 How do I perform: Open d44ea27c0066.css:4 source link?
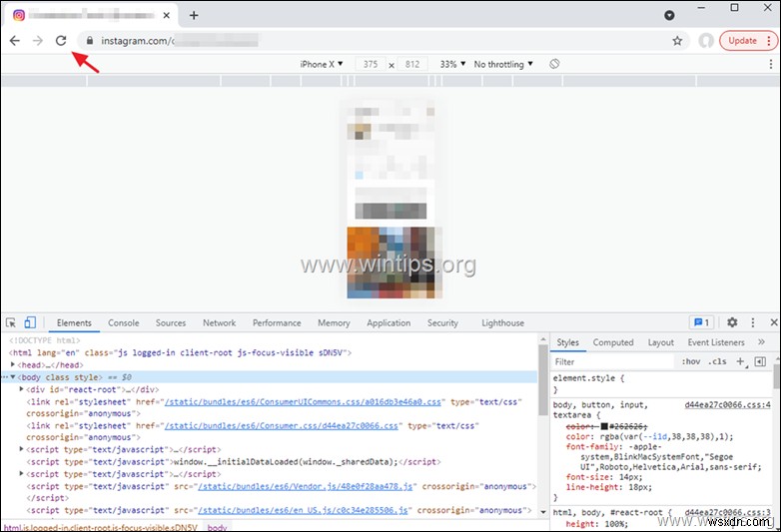click(x=727, y=405)
